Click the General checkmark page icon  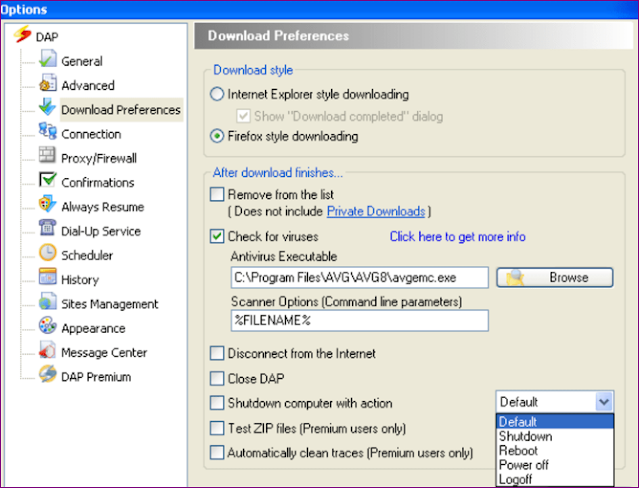(48, 59)
